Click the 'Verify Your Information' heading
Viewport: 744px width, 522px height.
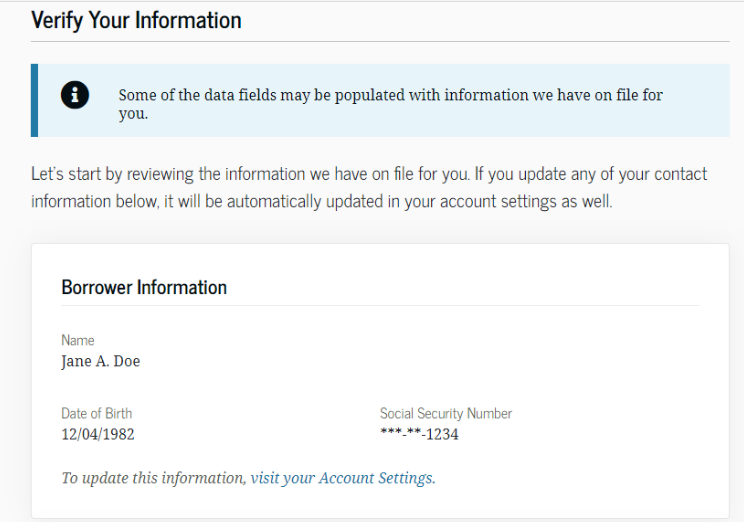tap(136, 20)
